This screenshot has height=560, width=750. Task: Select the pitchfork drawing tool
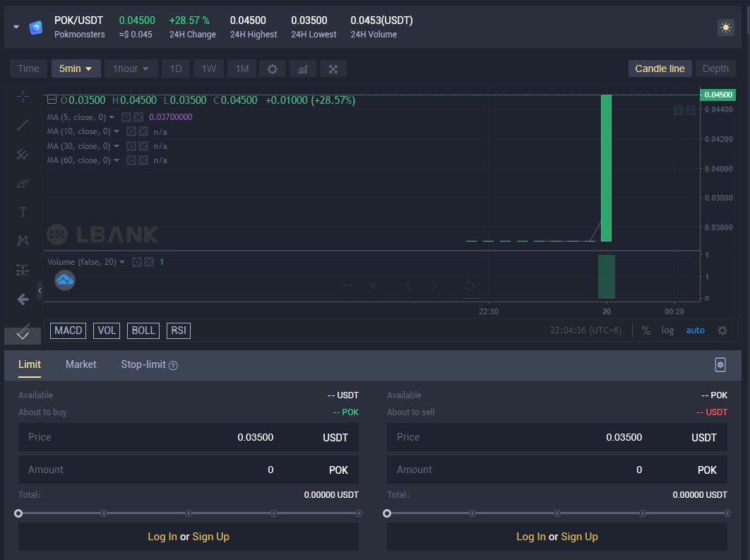click(23, 154)
